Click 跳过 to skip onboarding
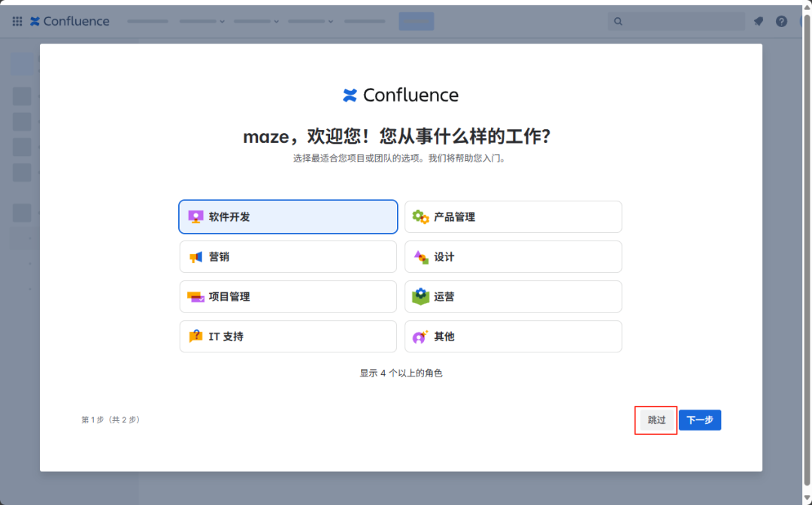The height and width of the screenshot is (505, 812). pyautogui.click(x=655, y=420)
